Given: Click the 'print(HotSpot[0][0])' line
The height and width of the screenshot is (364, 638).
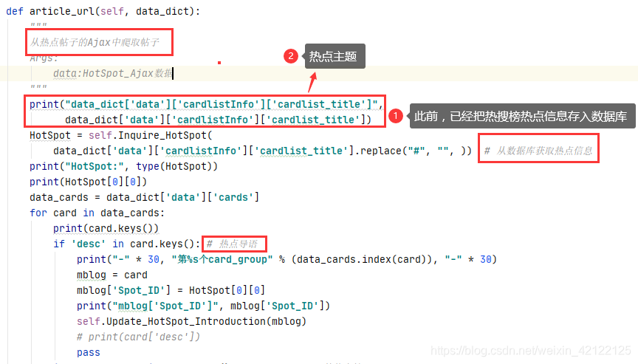Looking at the screenshot, I should pos(88,182).
